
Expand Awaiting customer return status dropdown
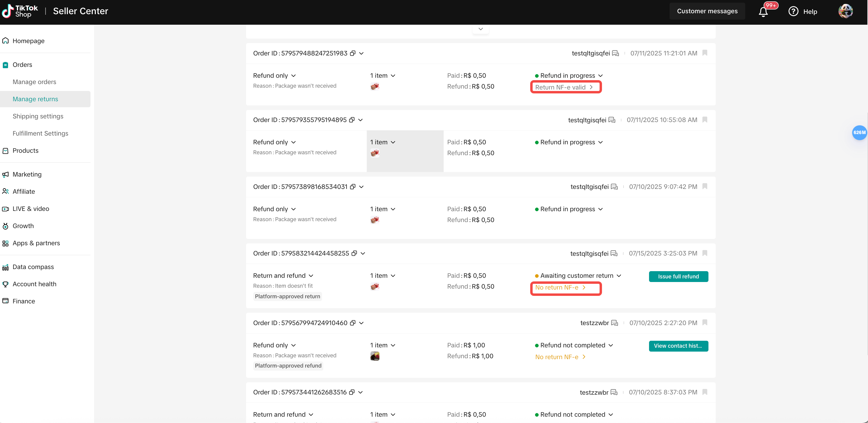pos(619,276)
